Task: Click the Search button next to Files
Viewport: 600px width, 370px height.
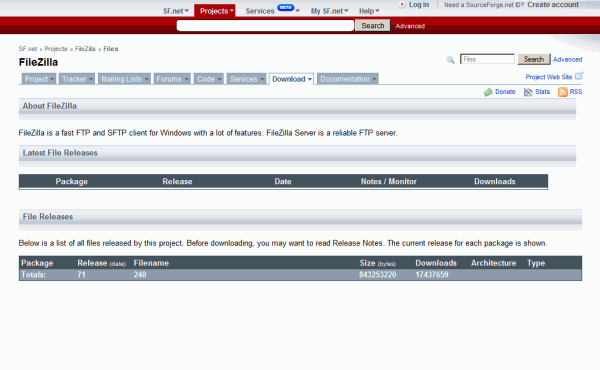Action: pyautogui.click(x=534, y=59)
